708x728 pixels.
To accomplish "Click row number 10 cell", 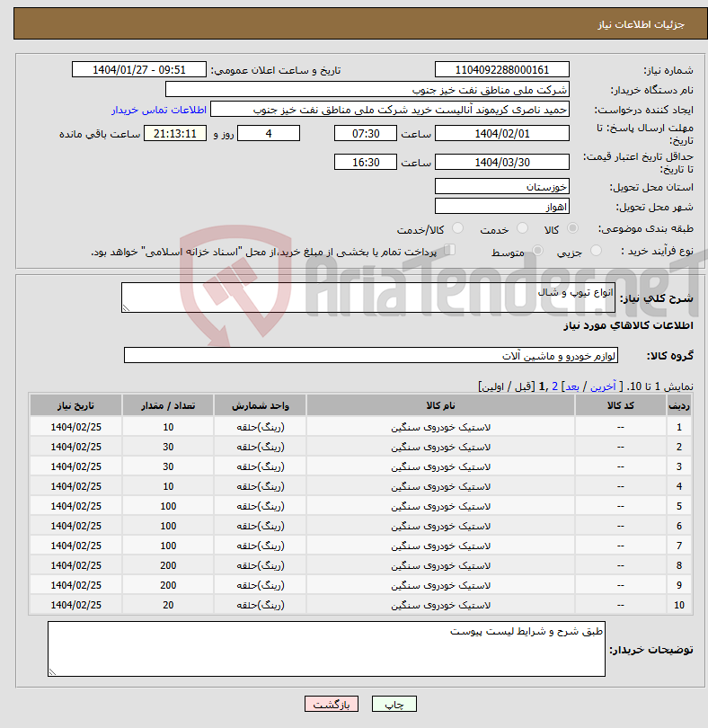I will pyautogui.click(x=679, y=605).
